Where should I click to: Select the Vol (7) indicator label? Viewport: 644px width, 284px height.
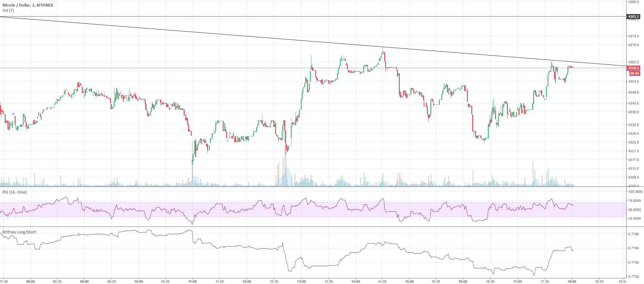point(8,11)
